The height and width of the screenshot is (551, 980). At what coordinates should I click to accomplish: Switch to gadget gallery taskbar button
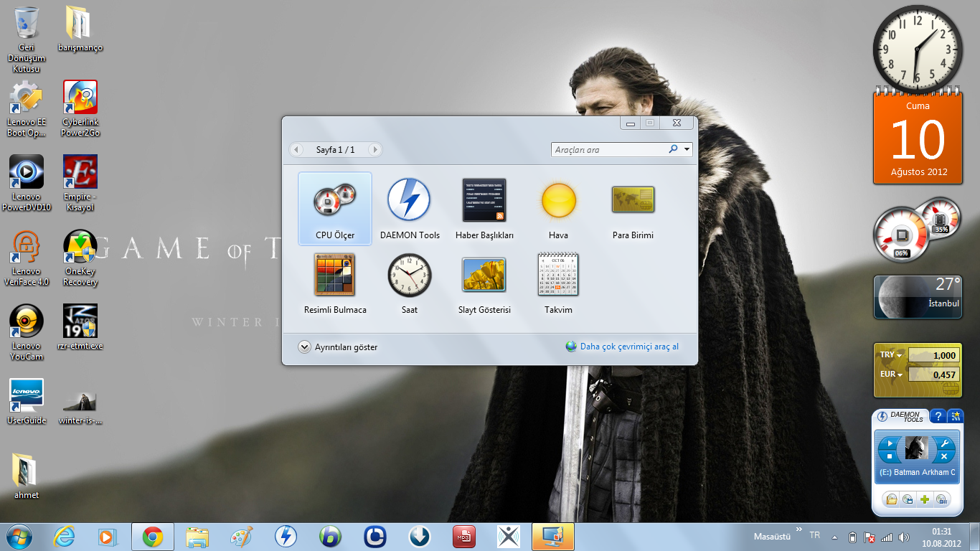552,537
